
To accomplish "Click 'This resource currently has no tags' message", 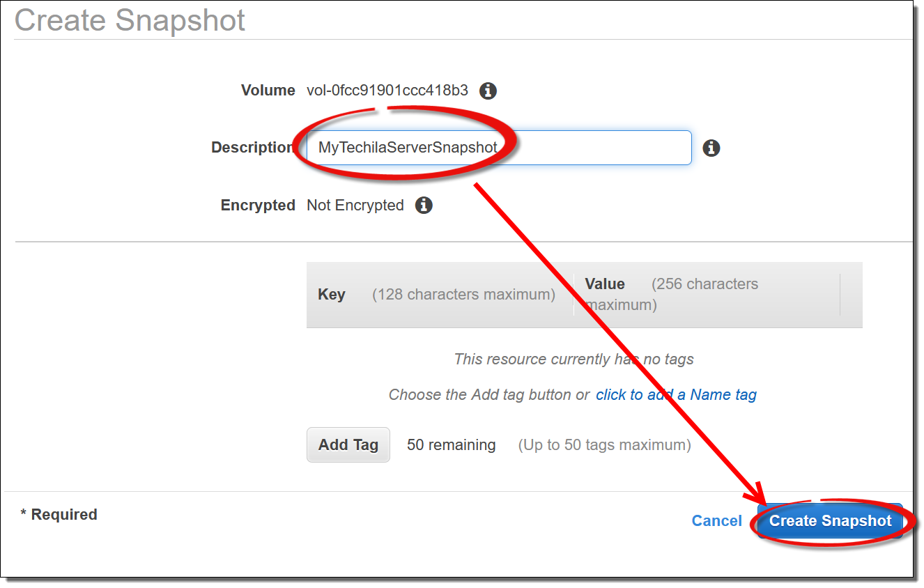I will click(x=573, y=359).
